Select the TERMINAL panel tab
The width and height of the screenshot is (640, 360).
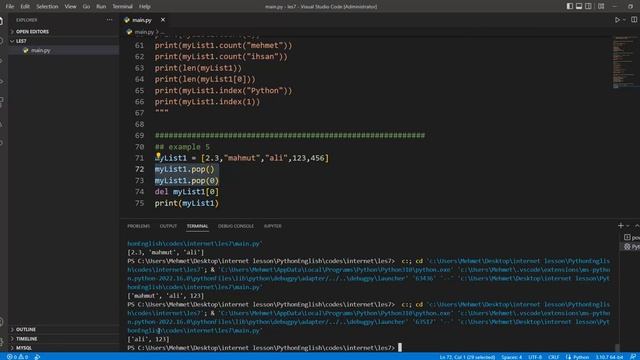pos(198,226)
